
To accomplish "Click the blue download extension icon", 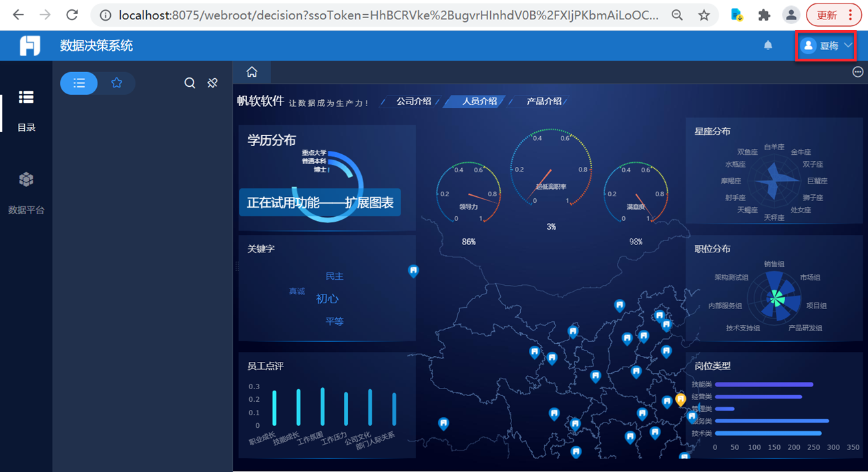I will 736,15.
